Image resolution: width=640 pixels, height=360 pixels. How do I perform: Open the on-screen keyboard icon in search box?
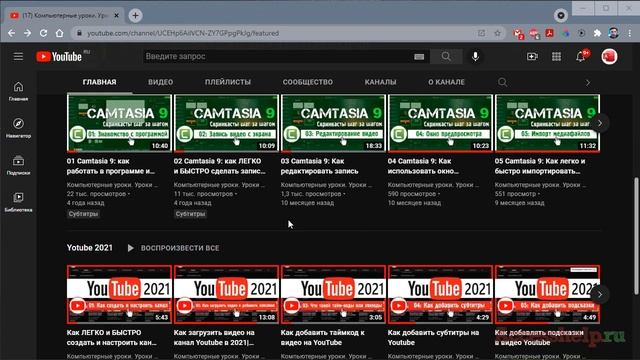tap(419, 57)
